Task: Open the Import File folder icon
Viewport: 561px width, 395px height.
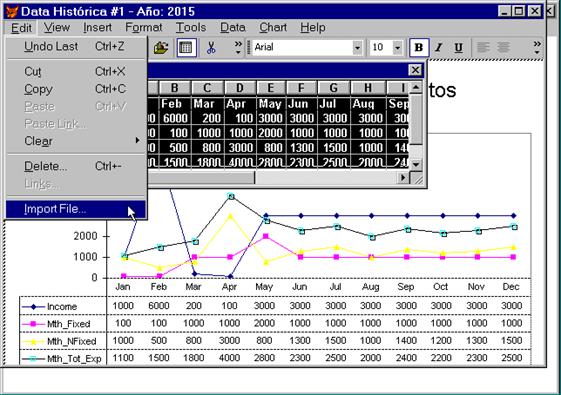Action: (x=161, y=48)
